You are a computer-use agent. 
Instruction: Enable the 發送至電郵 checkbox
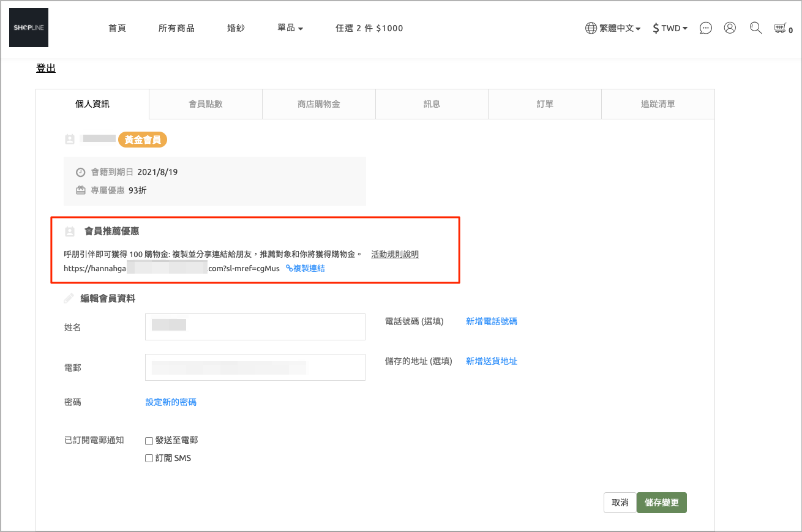coord(149,441)
